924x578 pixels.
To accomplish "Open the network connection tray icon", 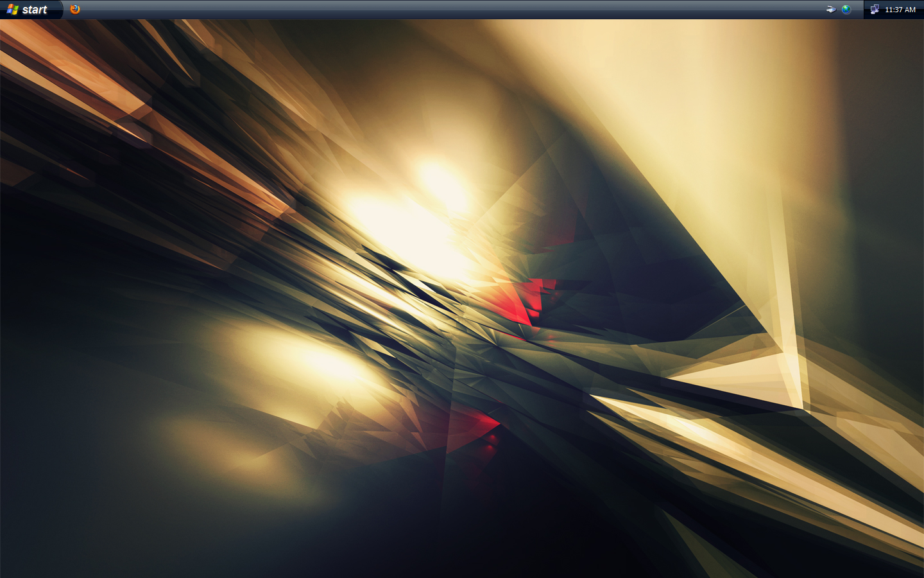I will point(875,10).
